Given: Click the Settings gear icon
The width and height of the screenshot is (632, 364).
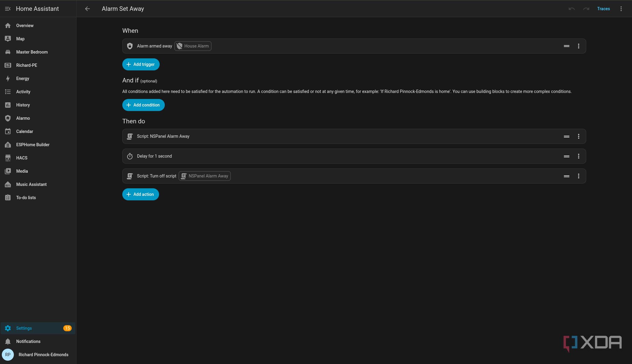Looking at the screenshot, I should tap(8, 328).
